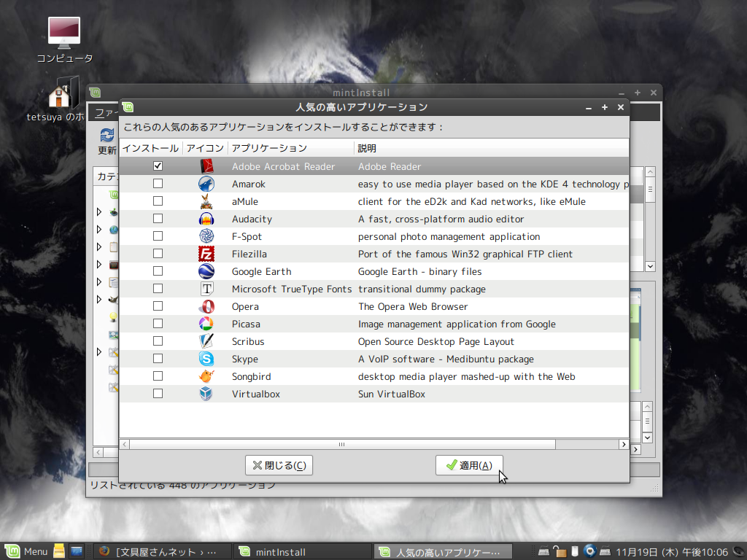Click the dialog's horizontal scroll right arrow
This screenshot has width=747, height=560.
click(624, 444)
